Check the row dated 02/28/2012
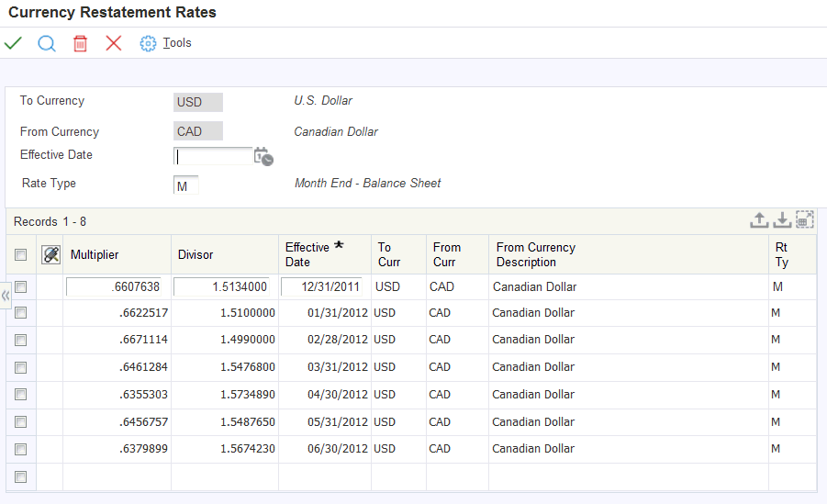The image size is (827, 504). click(20, 340)
